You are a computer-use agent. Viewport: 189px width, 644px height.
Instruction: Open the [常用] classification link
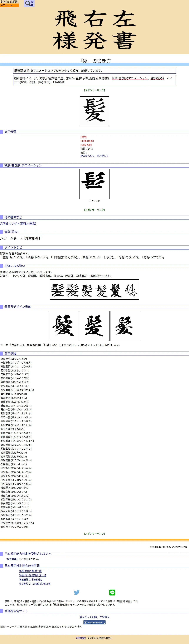pyautogui.click(x=84, y=137)
